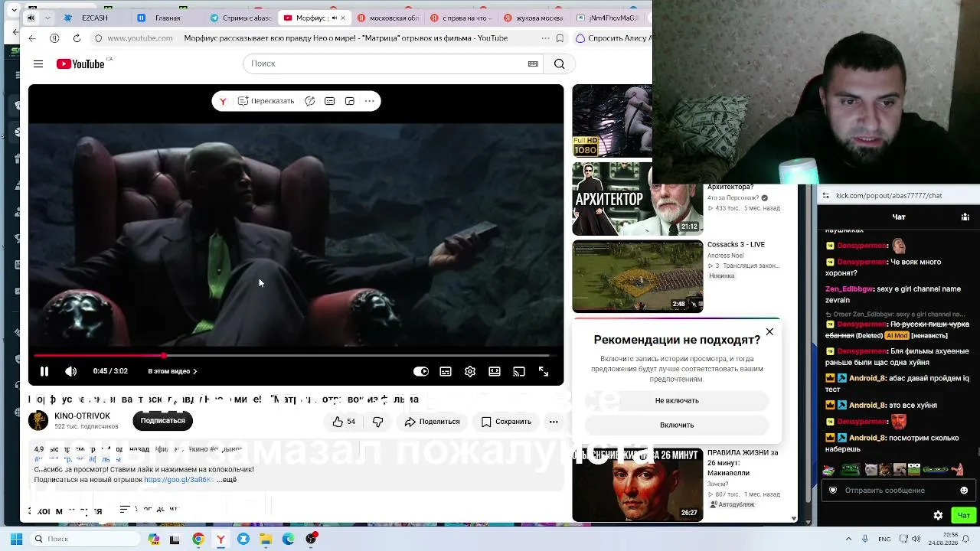
Task: Focus the Windows taskbar search box
Action: (x=86, y=539)
